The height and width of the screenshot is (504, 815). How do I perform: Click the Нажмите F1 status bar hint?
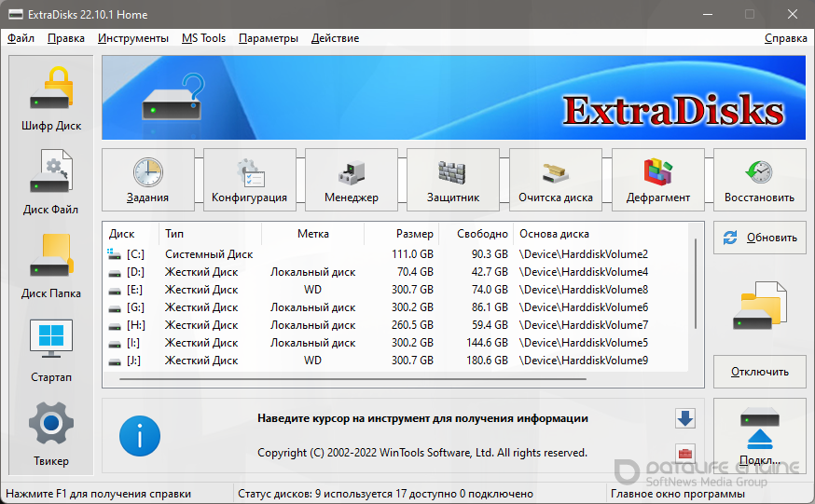point(98,494)
